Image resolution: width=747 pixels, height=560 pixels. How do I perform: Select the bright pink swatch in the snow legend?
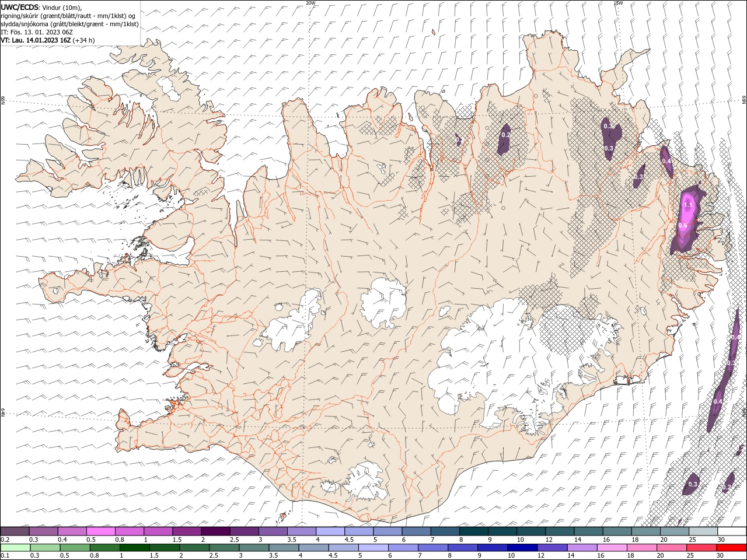tap(102, 531)
